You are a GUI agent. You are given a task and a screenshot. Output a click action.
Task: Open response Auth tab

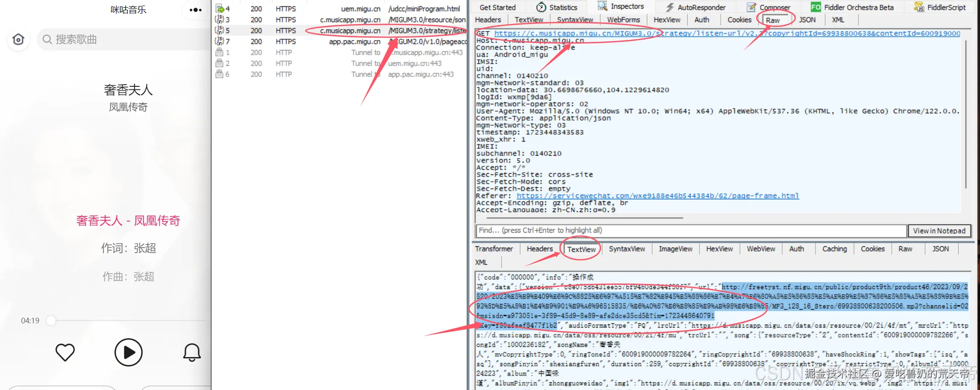pyautogui.click(x=796, y=249)
